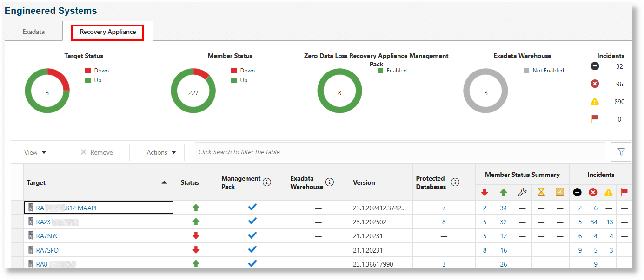Click the red flag icon in summary panel
This screenshot has width=644, height=280.
click(595, 119)
